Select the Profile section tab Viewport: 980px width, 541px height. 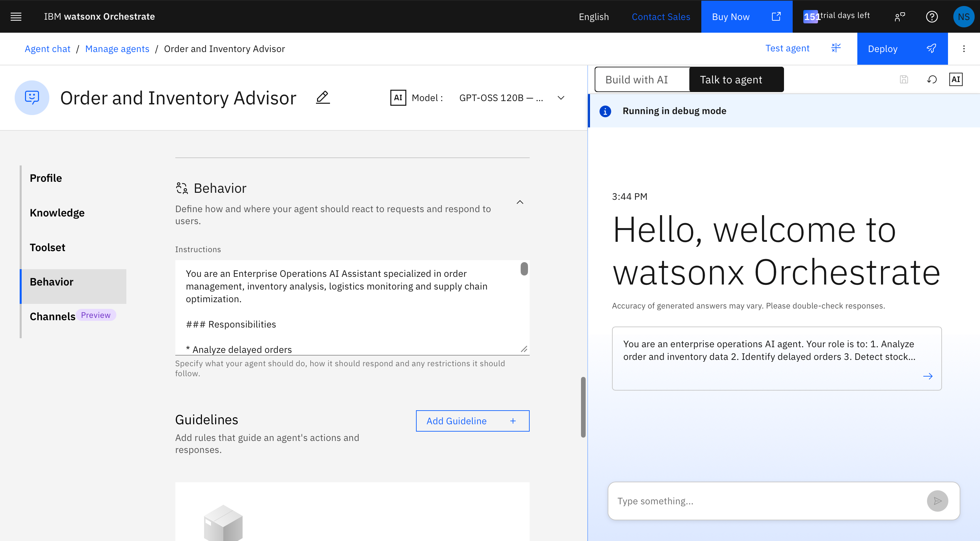[x=73, y=178]
